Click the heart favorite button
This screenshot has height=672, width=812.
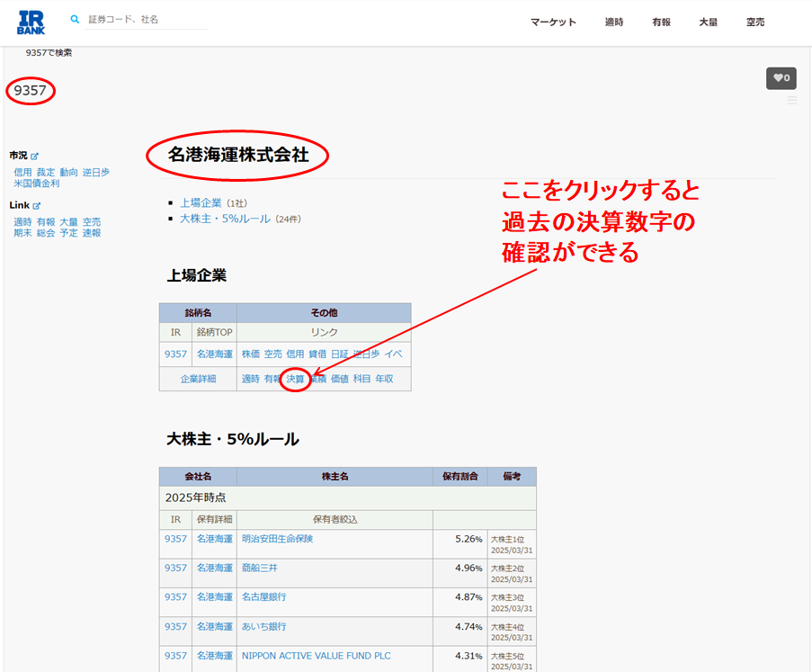tap(781, 78)
